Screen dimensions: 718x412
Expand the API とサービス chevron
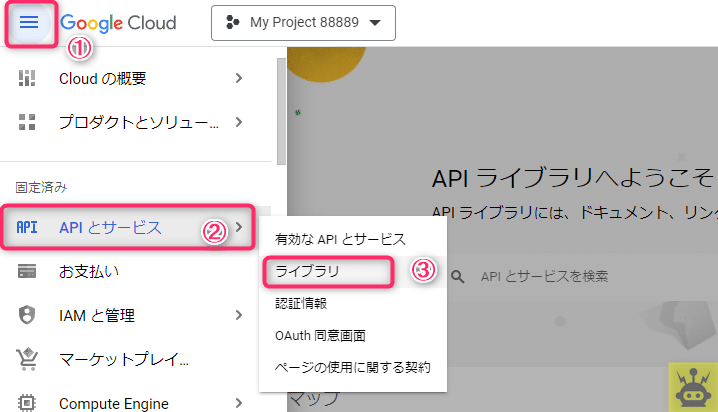(x=239, y=227)
